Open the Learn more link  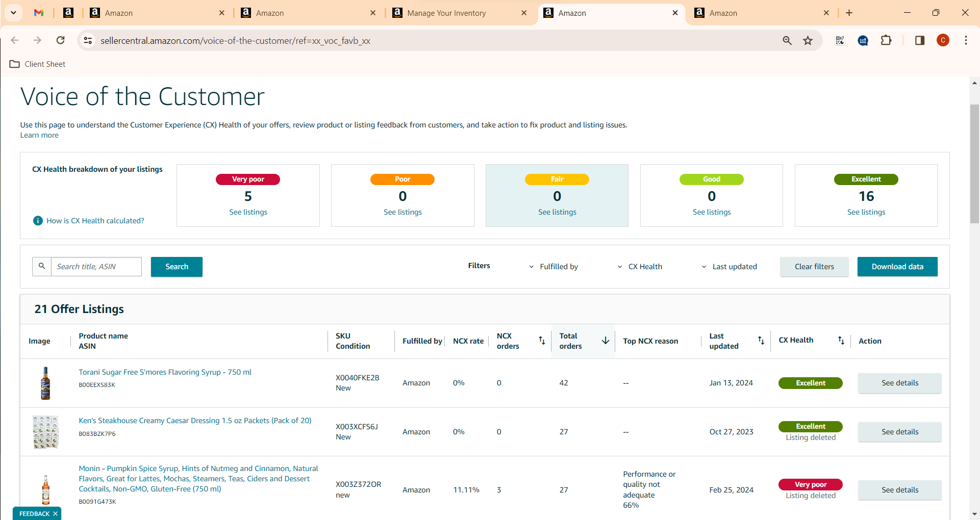point(39,135)
